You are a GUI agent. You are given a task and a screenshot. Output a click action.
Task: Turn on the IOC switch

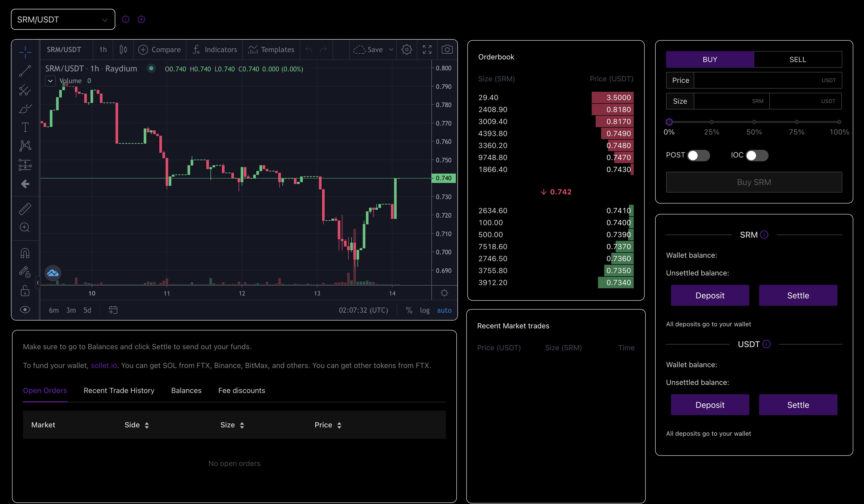pos(757,156)
